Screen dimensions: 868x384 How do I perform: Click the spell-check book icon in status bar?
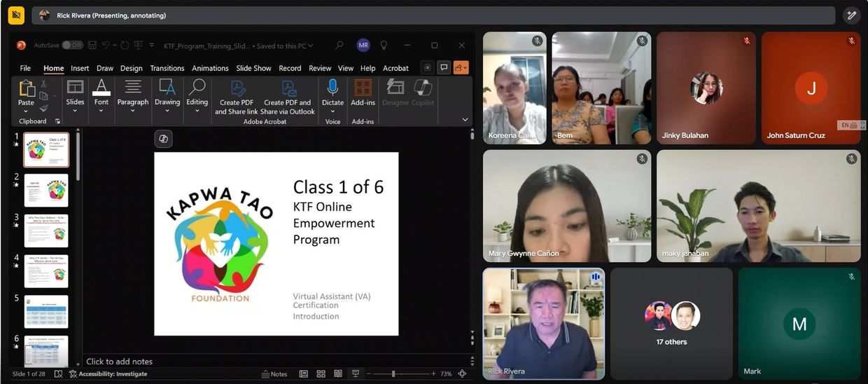click(x=58, y=374)
